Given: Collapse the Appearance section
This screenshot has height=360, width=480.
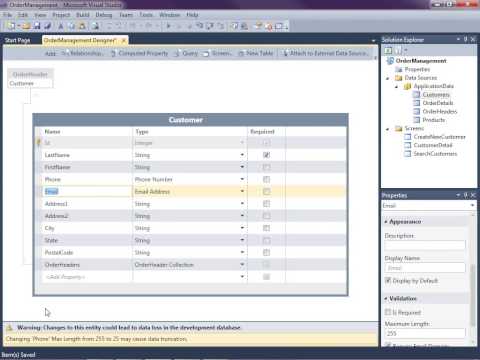Looking at the screenshot, I should [386, 222].
